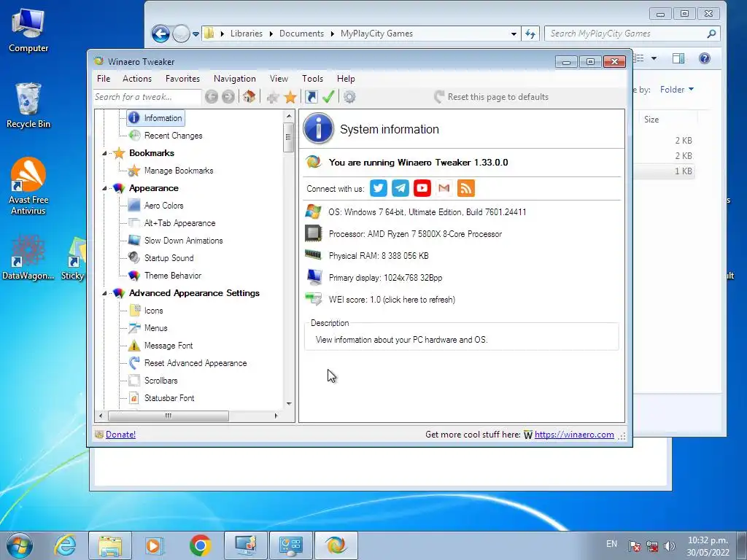Open the Telegram connect icon

point(400,188)
